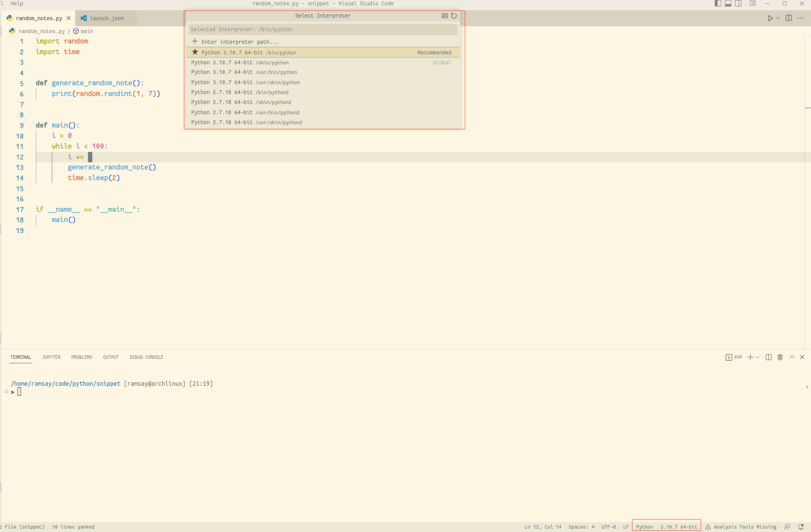Viewport: 811px width, 532px height.
Task: Run the Python file
Action: tap(770, 18)
